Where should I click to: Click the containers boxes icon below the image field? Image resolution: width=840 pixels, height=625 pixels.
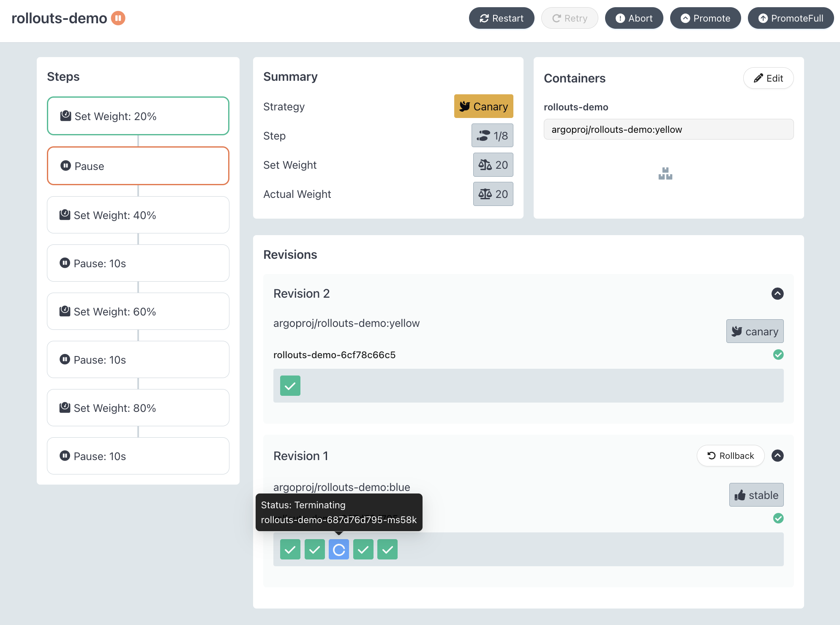pyautogui.click(x=665, y=173)
